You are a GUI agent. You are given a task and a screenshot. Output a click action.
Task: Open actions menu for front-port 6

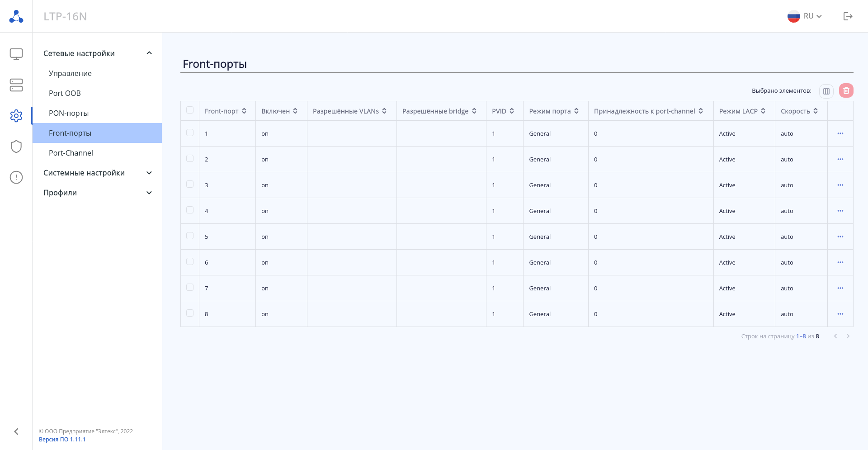pos(840,262)
